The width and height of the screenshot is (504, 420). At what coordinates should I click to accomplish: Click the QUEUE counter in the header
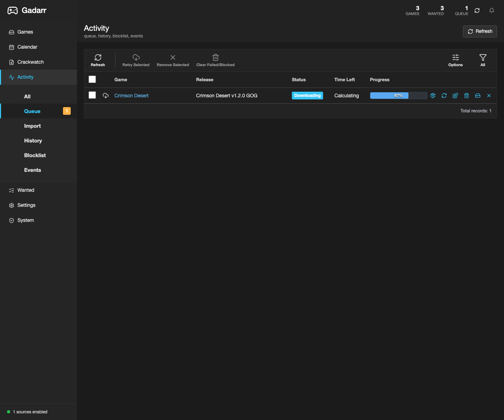tap(462, 10)
